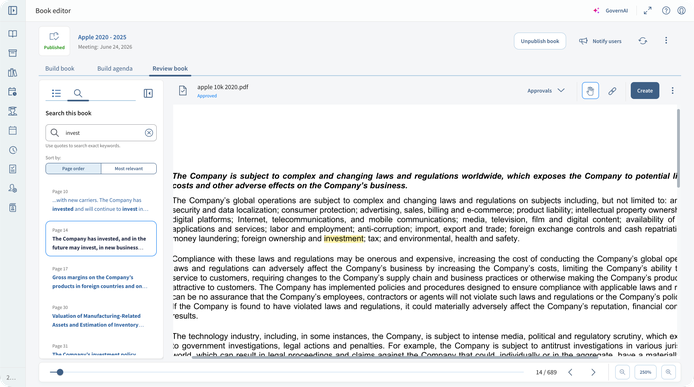Image resolution: width=694 pixels, height=387 pixels.
Task: Open the help question mark icon
Action: [666, 11]
